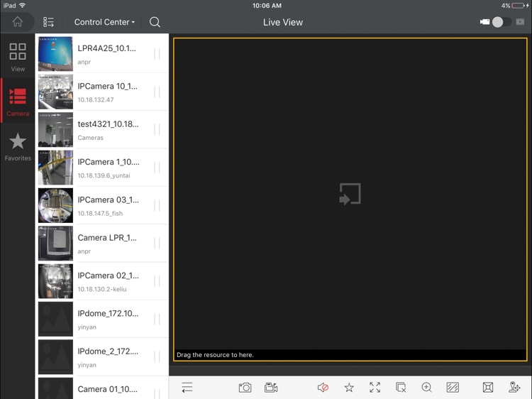The height and width of the screenshot is (399, 532).
Task: Select the IPdome_172.10... camera name
Action: coord(108,313)
